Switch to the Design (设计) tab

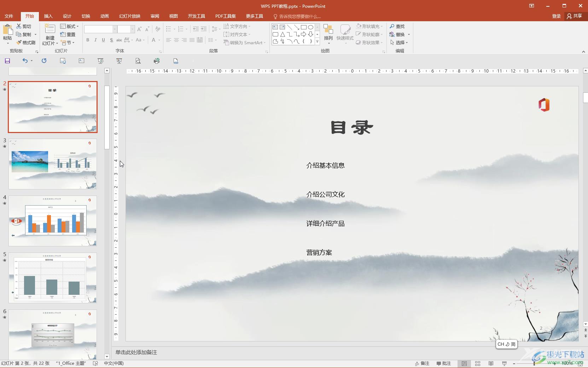click(67, 16)
